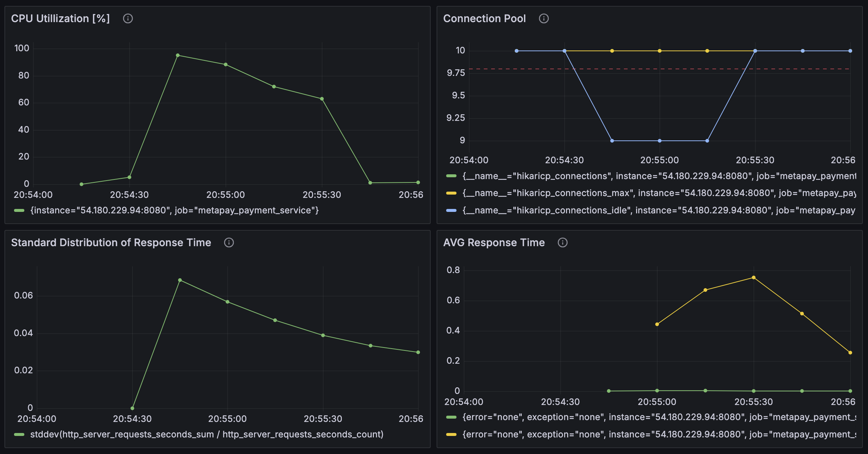Click green color swatch of CPU legend

pyautogui.click(x=19, y=210)
